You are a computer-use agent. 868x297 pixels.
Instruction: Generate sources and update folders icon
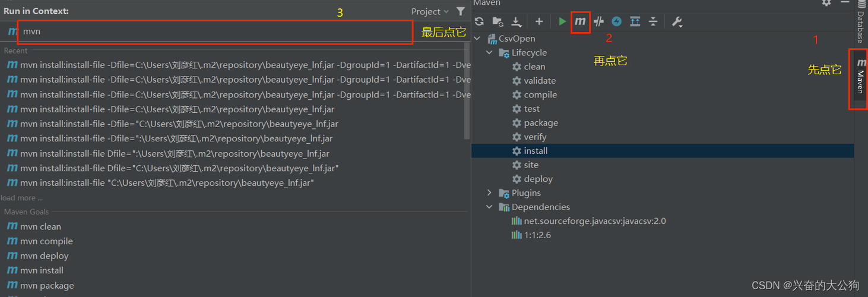pos(498,22)
